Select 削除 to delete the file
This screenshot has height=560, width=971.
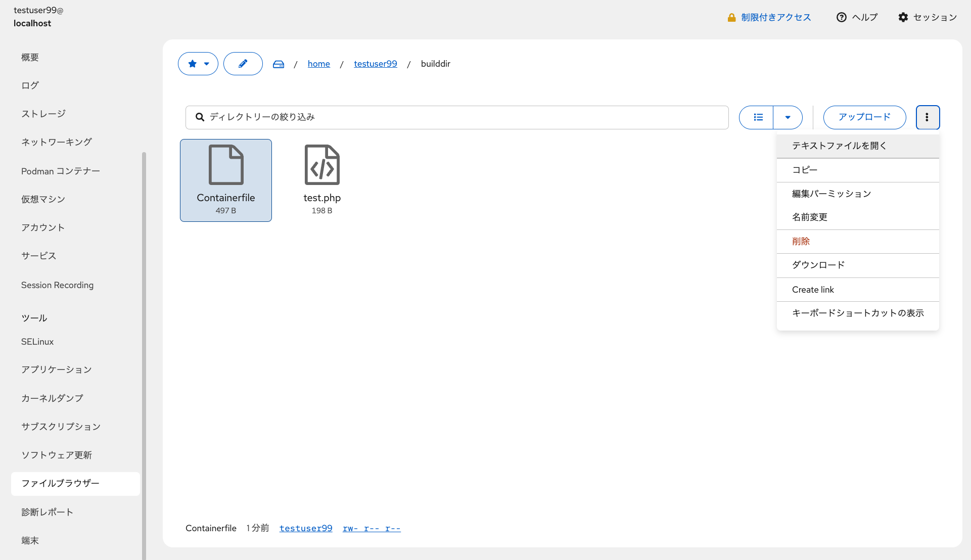pyautogui.click(x=801, y=241)
